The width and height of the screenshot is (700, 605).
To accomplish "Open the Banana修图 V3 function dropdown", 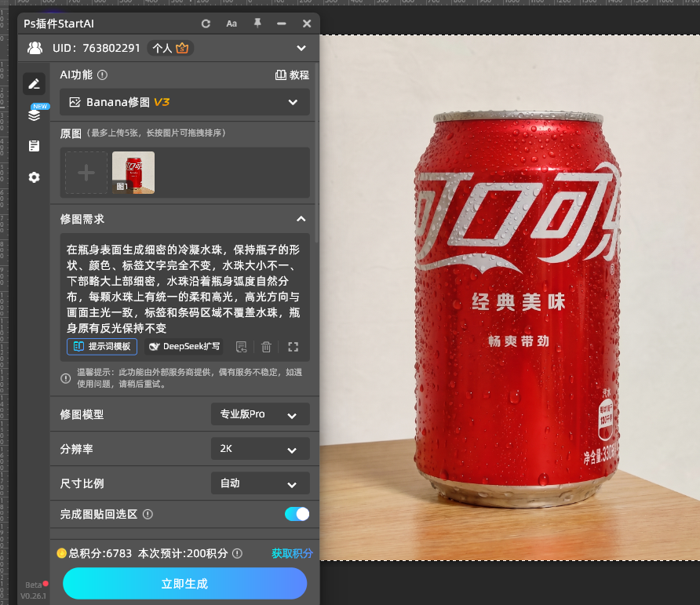I will pyautogui.click(x=185, y=102).
